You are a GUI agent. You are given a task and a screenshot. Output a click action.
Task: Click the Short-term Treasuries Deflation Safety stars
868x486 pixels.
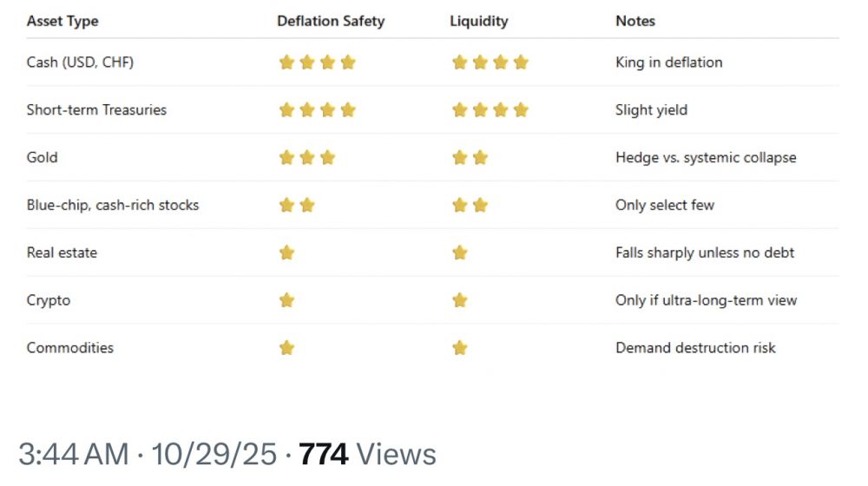point(317,110)
